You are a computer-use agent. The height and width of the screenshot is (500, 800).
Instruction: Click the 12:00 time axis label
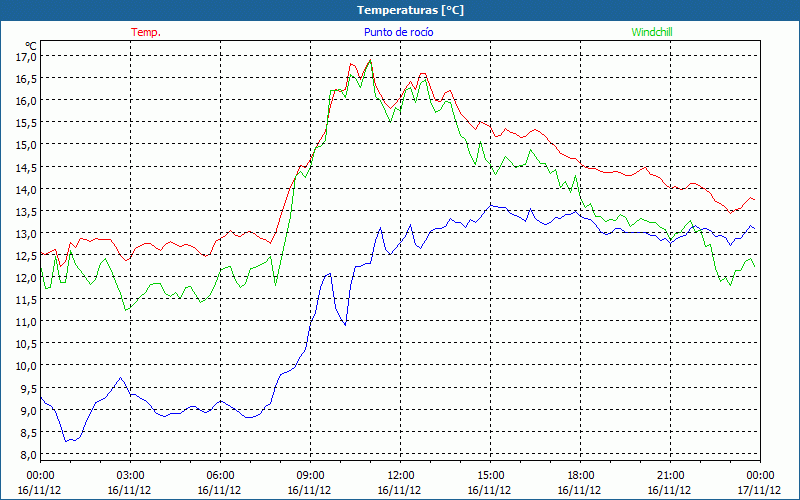[x=401, y=476]
